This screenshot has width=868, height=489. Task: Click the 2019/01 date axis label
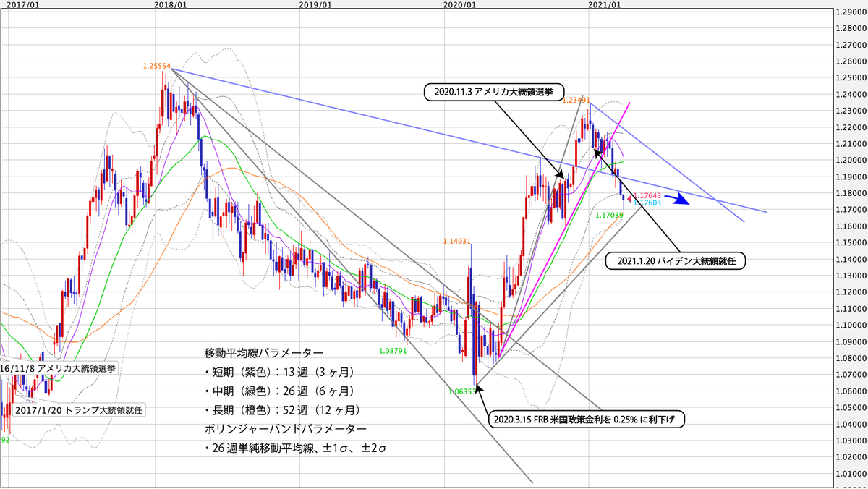tap(315, 4)
